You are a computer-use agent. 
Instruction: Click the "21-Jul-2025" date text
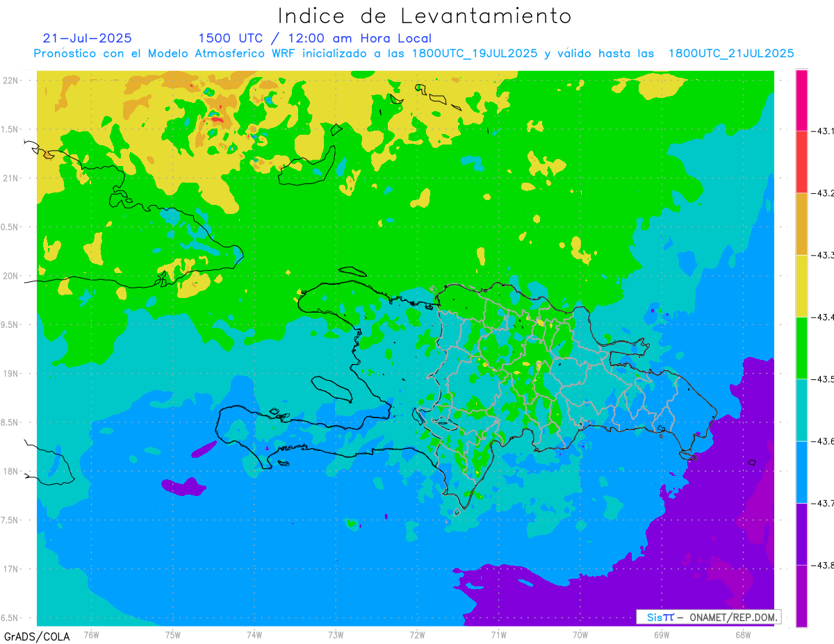pyautogui.click(x=87, y=38)
